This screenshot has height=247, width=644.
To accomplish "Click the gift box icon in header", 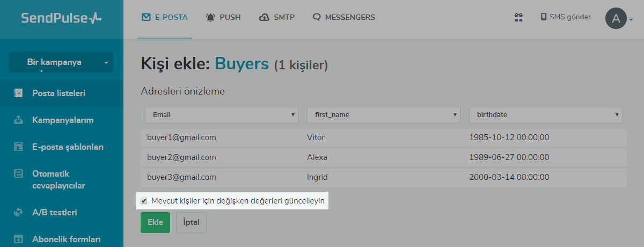I will 518,17.
